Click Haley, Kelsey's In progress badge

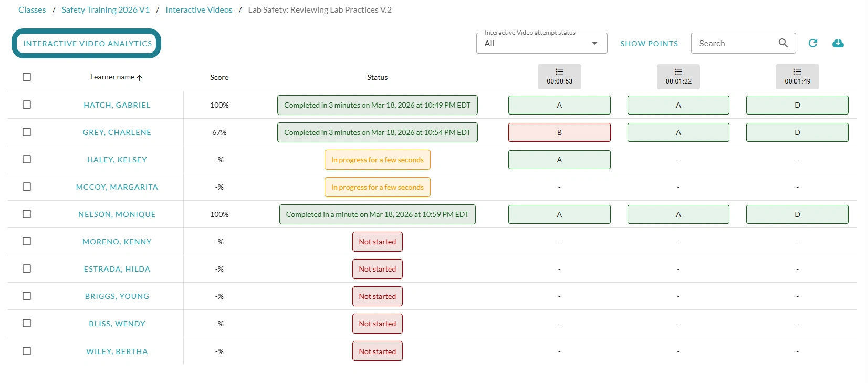(378, 160)
